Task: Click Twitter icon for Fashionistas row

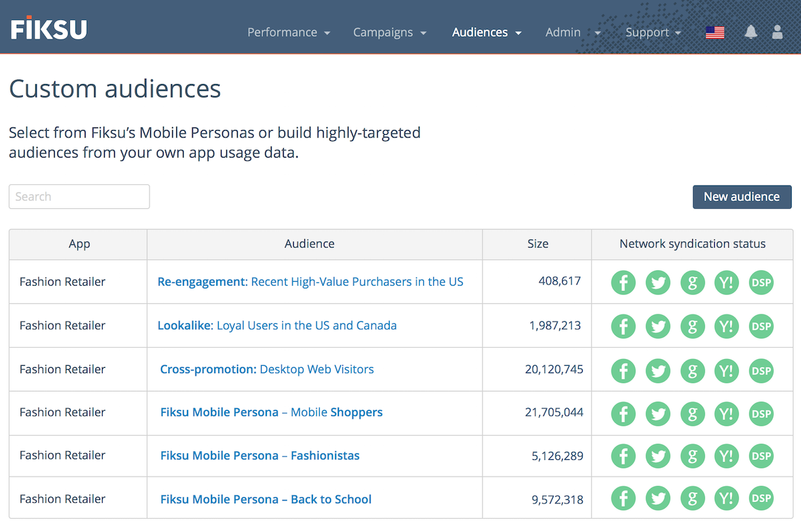Action: [x=658, y=456]
